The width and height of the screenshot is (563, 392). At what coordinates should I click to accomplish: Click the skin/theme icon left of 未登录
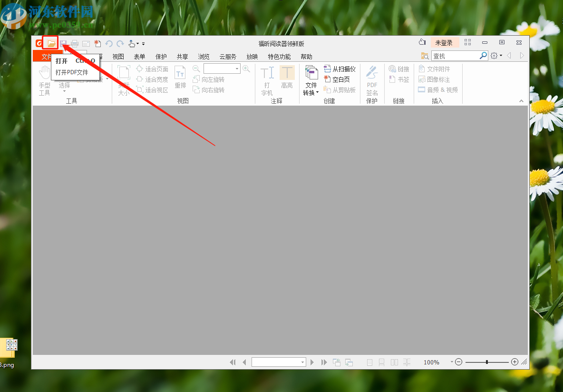pyautogui.click(x=422, y=42)
